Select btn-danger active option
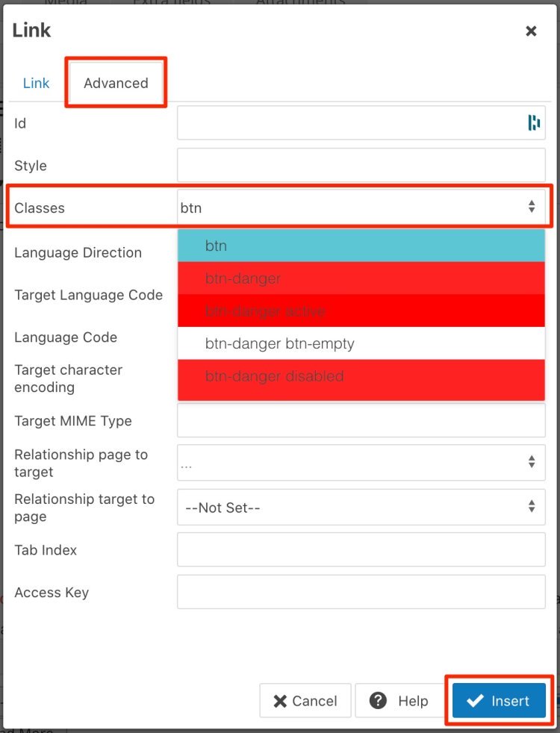The height and width of the screenshot is (733, 560). [x=361, y=311]
